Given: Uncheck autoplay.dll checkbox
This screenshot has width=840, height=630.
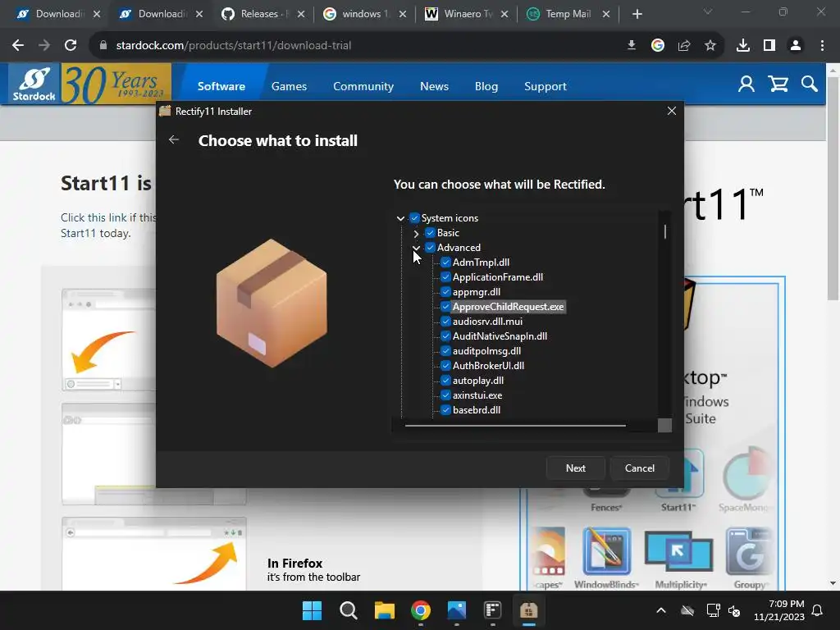Looking at the screenshot, I should [445, 381].
